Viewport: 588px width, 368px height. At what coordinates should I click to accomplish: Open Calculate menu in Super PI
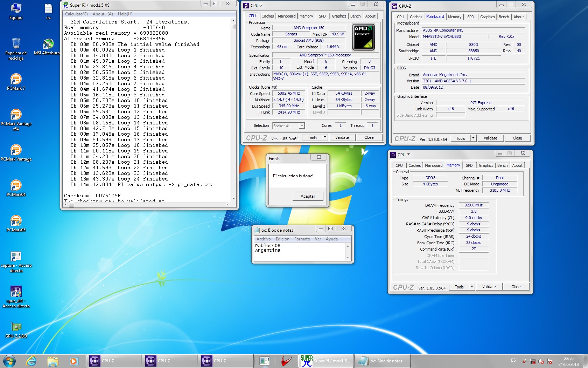(x=76, y=14)
